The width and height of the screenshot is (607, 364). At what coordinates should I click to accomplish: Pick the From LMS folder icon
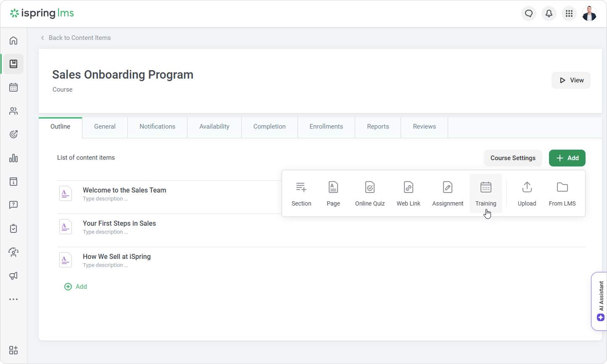pos(562,187)
